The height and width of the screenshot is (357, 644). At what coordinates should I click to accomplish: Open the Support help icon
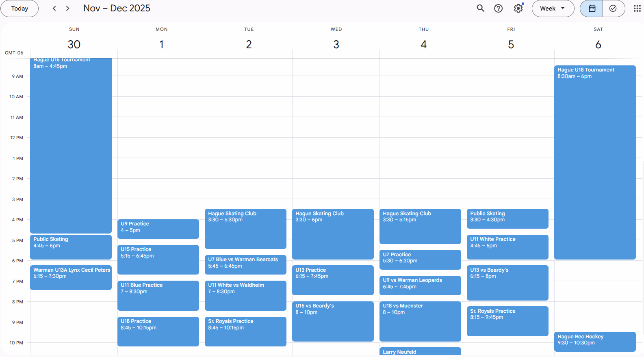coord(498,9)
